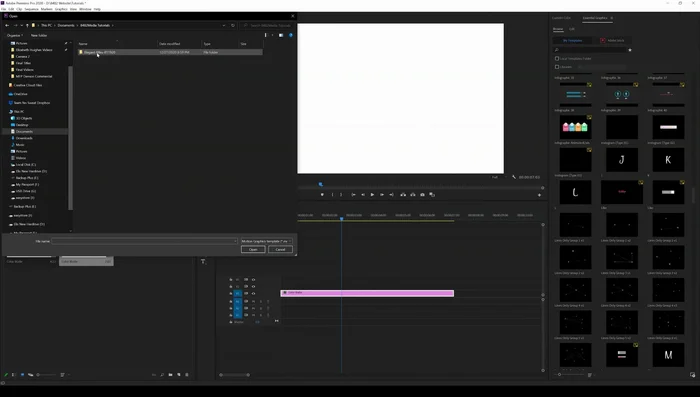Step back one frame in Program monitor

click(363, 195)
